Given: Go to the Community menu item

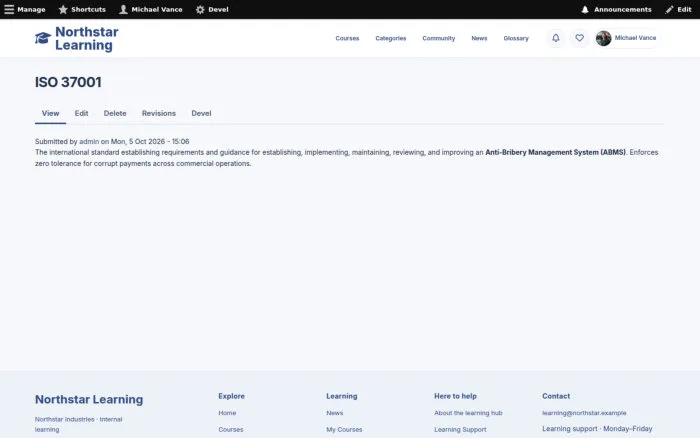Looking at the screenshot, I should point(439,38).
